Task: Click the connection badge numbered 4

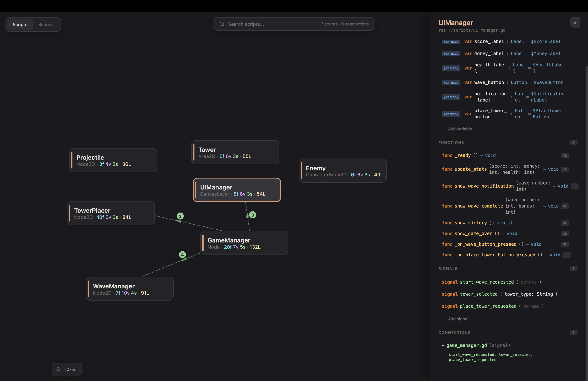Action: [x=182, y=255]
